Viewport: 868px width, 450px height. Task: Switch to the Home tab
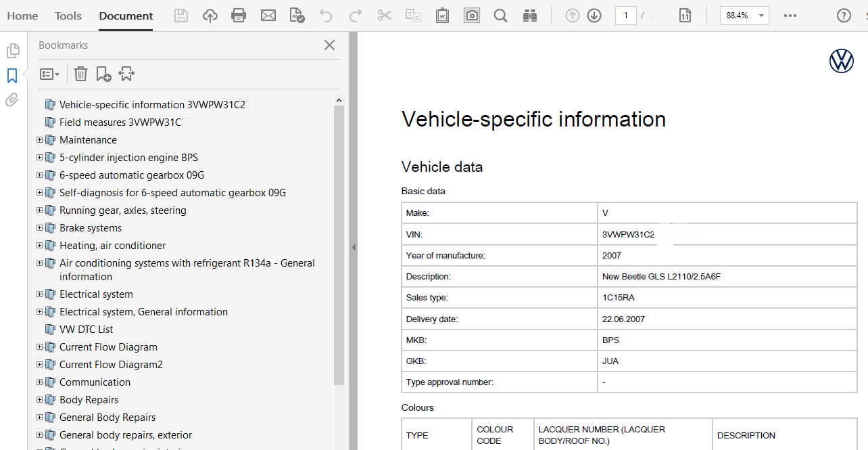pyautogui.click(x=22, y=16)
